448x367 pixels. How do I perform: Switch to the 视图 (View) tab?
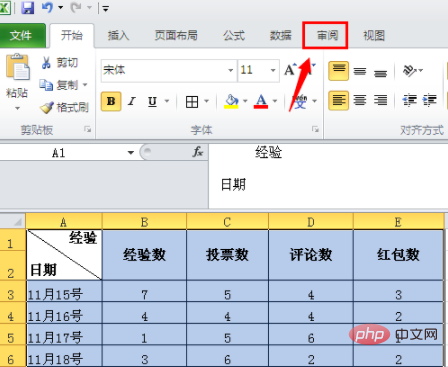[374, 35]
